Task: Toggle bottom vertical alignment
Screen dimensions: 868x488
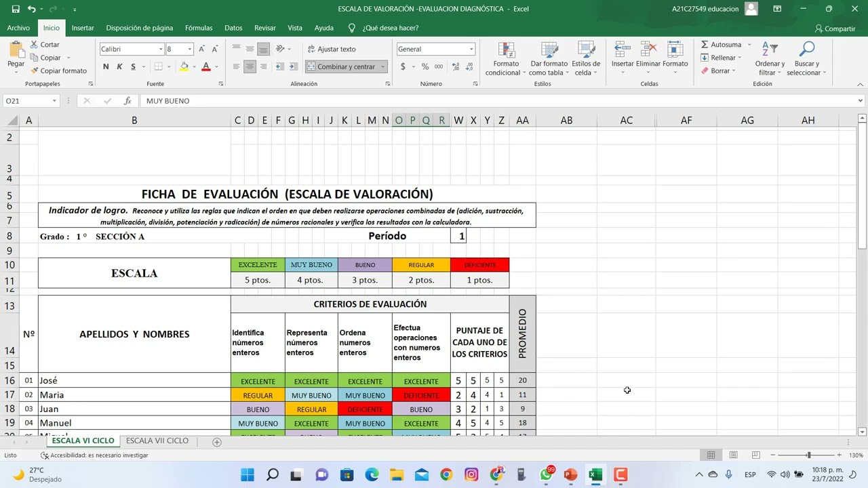Action: click(263, 49)
